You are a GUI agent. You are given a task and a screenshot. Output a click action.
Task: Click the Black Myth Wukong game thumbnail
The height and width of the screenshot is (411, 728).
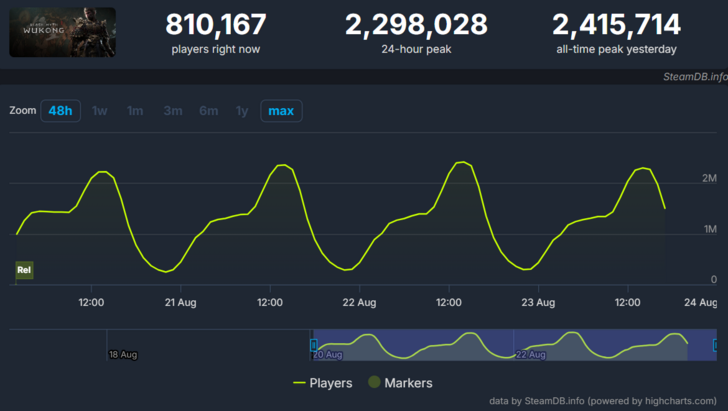[63, 32]
